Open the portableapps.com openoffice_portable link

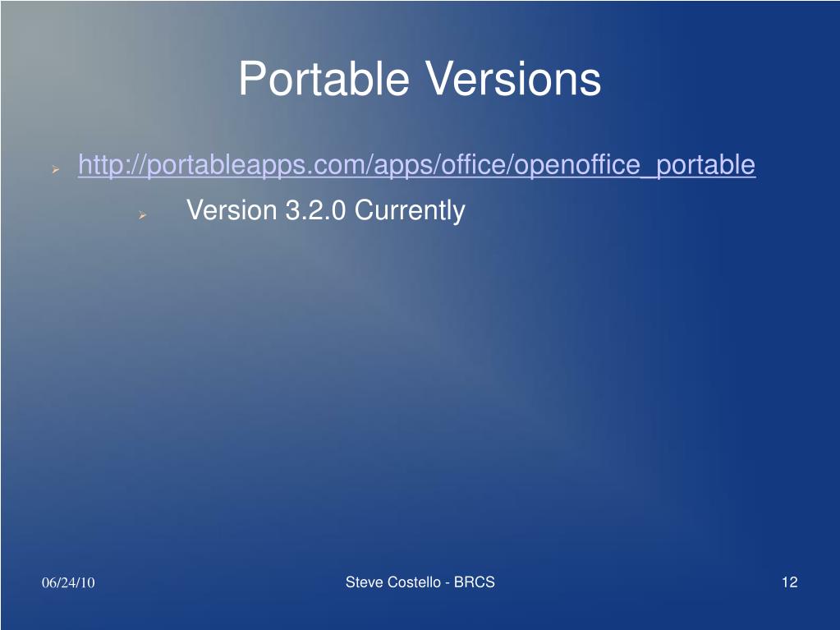[417, 164]
